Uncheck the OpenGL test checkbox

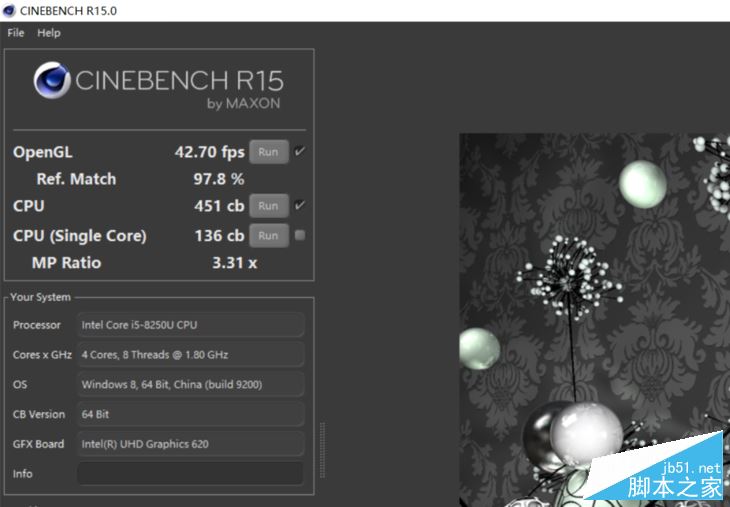(x=300, y=151)
